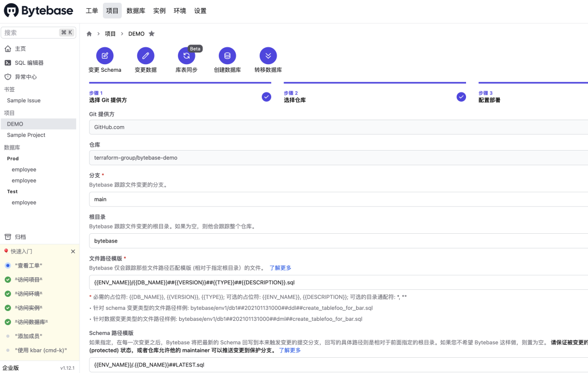Click the 访问环境 quickstart item
The height and width of the screenshot is (373, 588).
click(x=28, y=294)
